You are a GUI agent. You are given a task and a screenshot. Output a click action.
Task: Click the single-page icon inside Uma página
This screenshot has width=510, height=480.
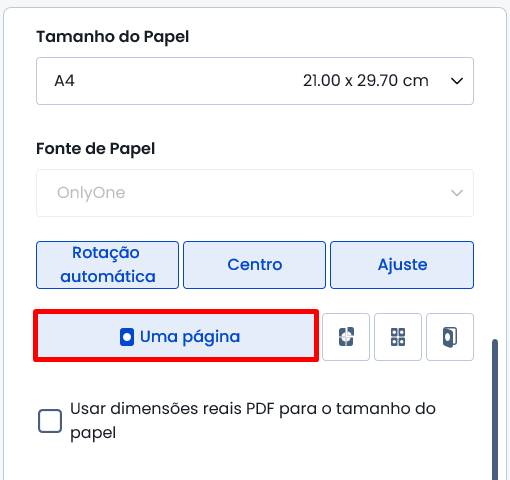(x=127, y=337)
